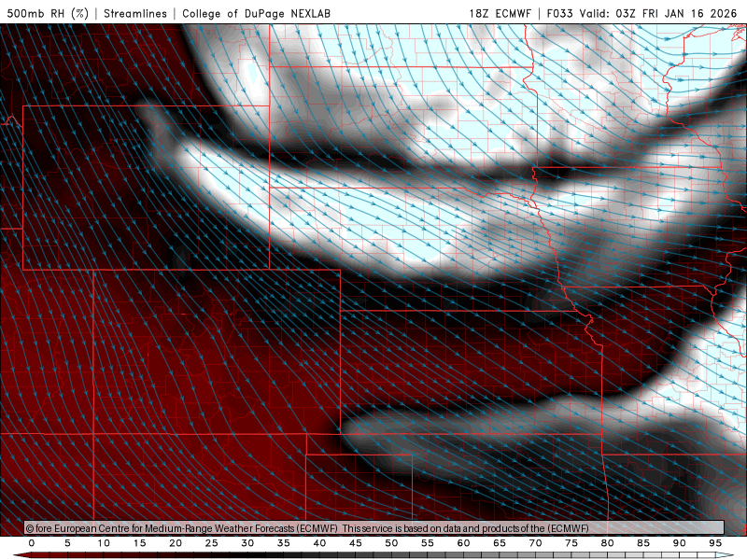Click the '45' colorbar tick label

pyautogui.click(x=356, y=543)
